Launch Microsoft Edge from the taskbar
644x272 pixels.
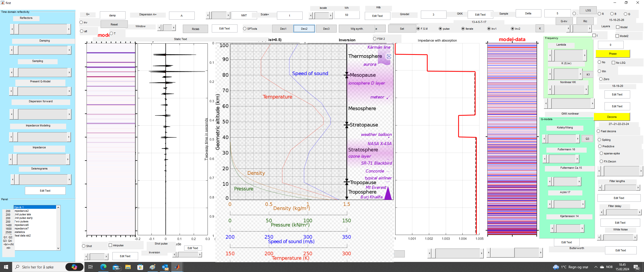coord(103,267)
